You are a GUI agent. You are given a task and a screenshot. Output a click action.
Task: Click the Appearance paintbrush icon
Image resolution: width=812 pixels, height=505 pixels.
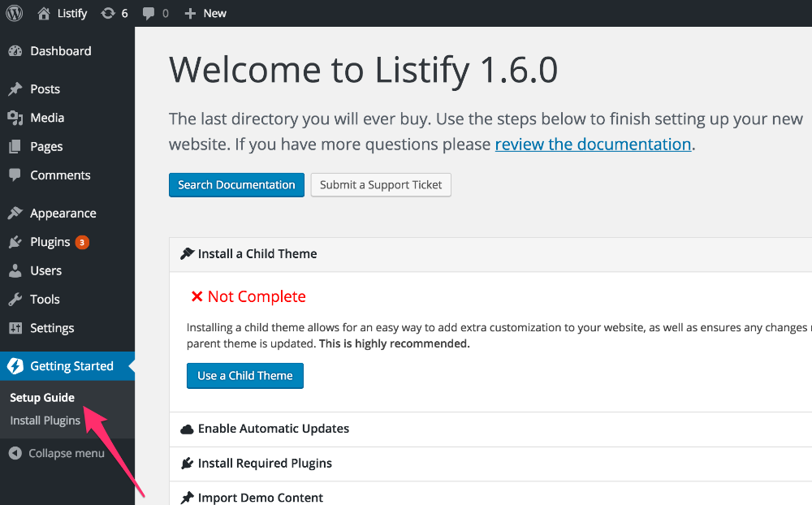coord(15,213)
